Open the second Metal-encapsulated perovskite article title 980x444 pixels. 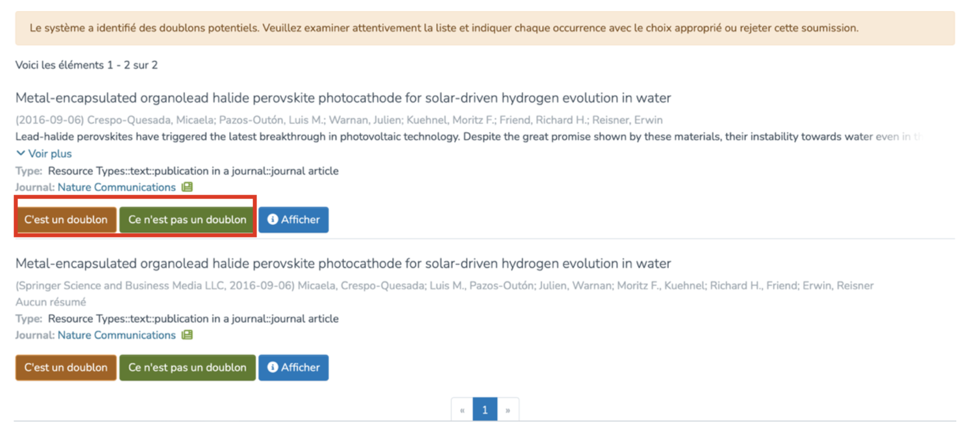(x=342, y=264)
